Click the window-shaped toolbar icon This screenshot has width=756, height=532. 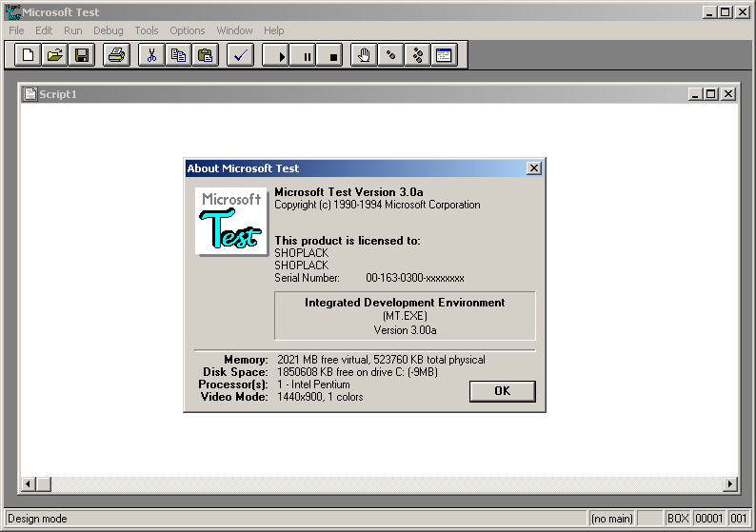[445, 55]
